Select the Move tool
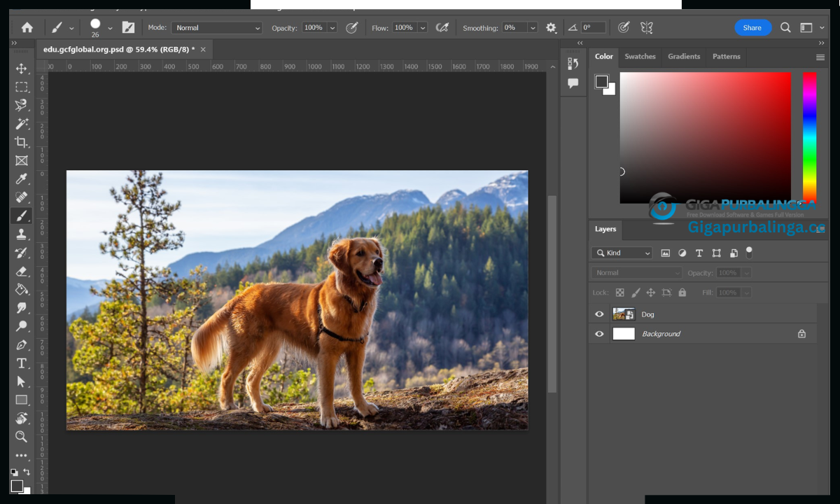Viewport: 840px width, 504px height. pos(21,69)
